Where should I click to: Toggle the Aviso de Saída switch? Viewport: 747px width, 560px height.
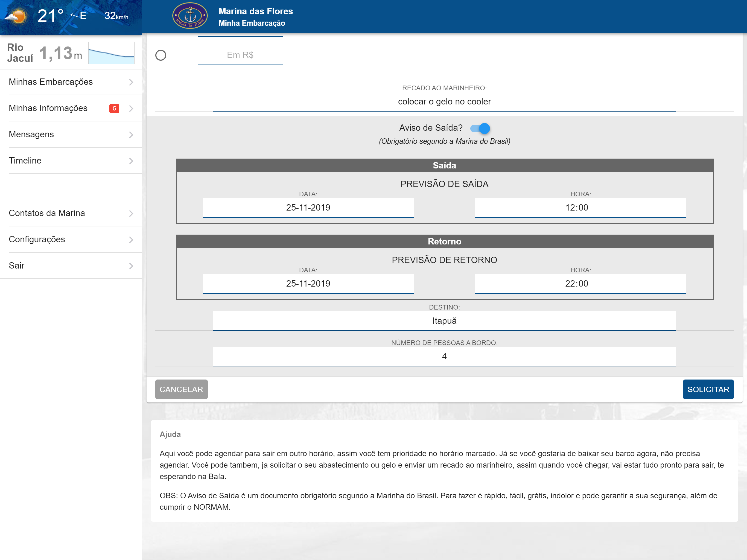(480, 128)
